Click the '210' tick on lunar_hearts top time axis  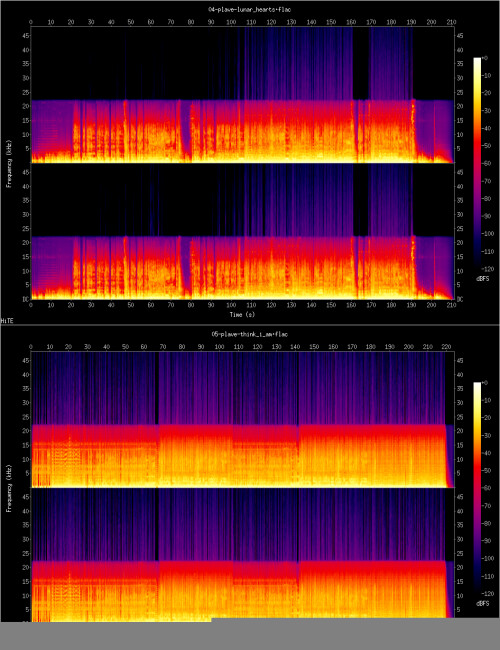click(451, 22)
